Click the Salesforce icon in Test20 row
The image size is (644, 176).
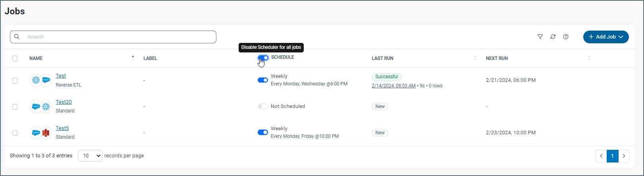(x=36, y=106)
